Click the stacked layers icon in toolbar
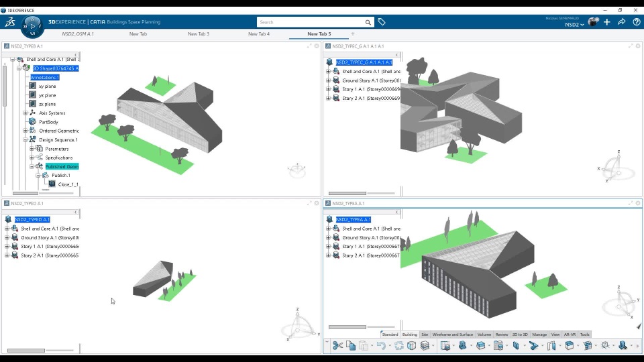Image resolution: width=644 pixels, height=362 pixels. [425, 346]
